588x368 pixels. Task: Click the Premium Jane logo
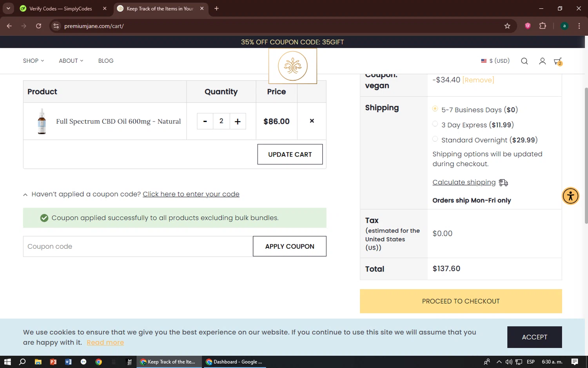[293, 66]
